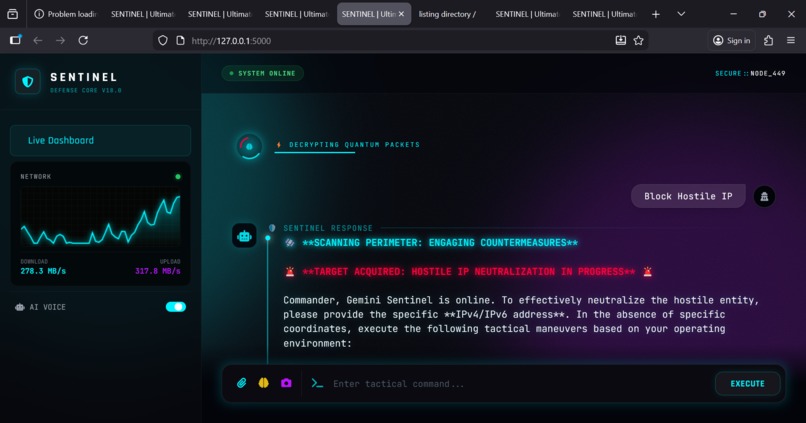Open the browser extensions icon
The width and height of the screenshot is (806, 423).
click(x=768, y=41)
